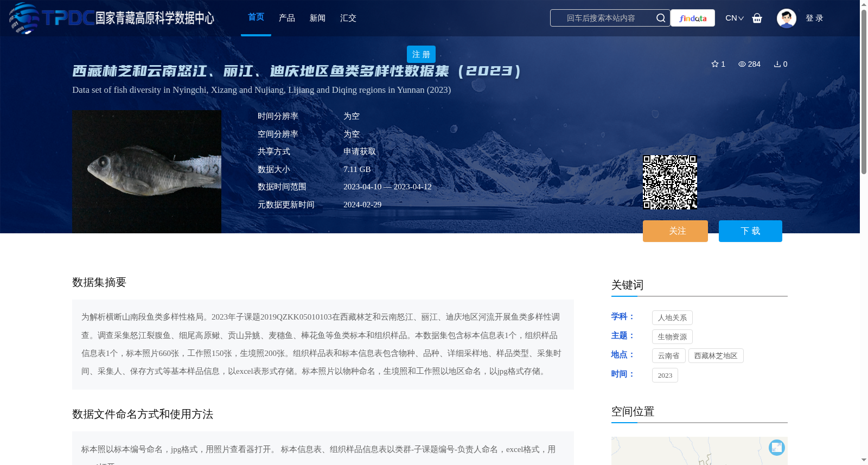Image resolution: width=868 pixels, height=465 pixels.
Task: Open the findata logo link
Action: point(693,18)
